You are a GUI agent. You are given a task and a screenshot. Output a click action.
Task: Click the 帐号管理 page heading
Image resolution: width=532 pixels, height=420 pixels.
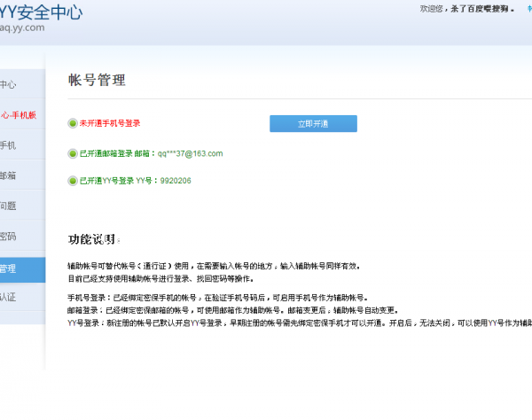[x=97, y=81]
